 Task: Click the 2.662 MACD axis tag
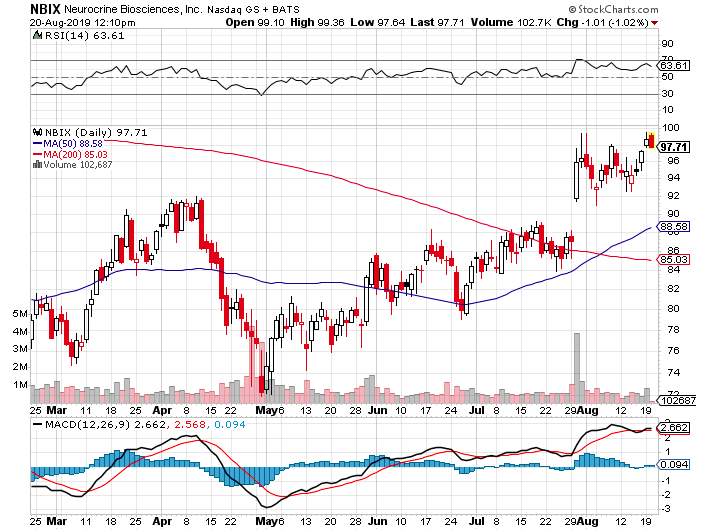pyautogui.click(x=673, y=428)
